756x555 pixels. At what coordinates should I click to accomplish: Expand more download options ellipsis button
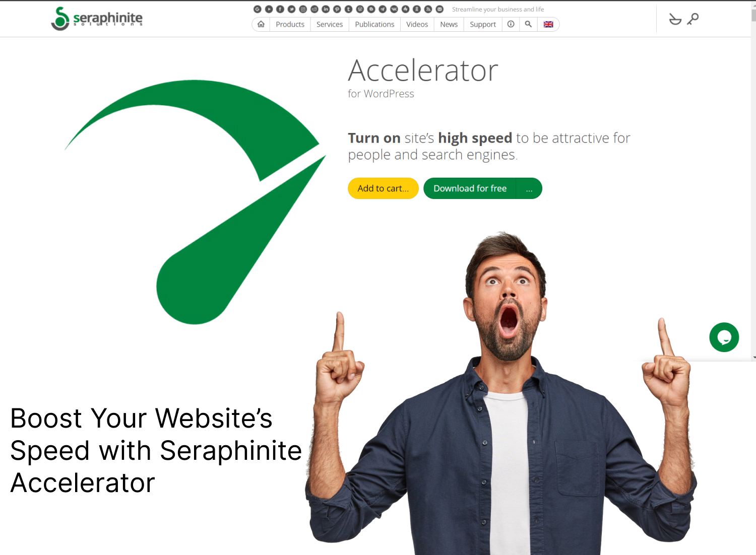[x=529, y=188]
